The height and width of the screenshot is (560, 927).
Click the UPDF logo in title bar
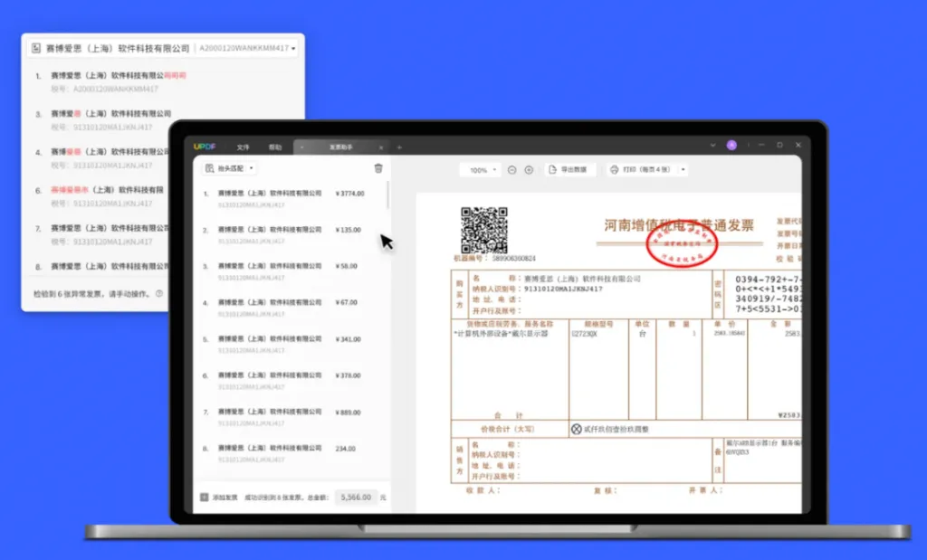click(202, 147)
